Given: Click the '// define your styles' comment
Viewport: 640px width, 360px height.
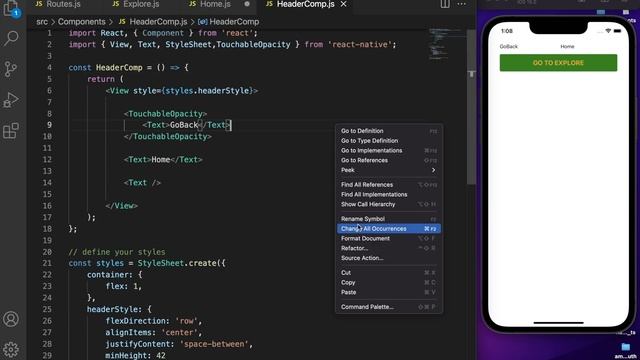Looking at the screenshot, I should pyautogui.click(x=117, y=252).
